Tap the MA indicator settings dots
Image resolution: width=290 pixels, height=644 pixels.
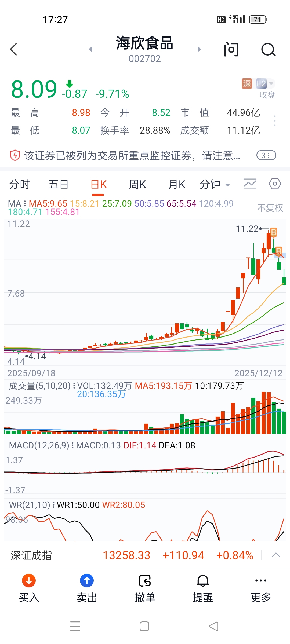[x=25, y=203]
